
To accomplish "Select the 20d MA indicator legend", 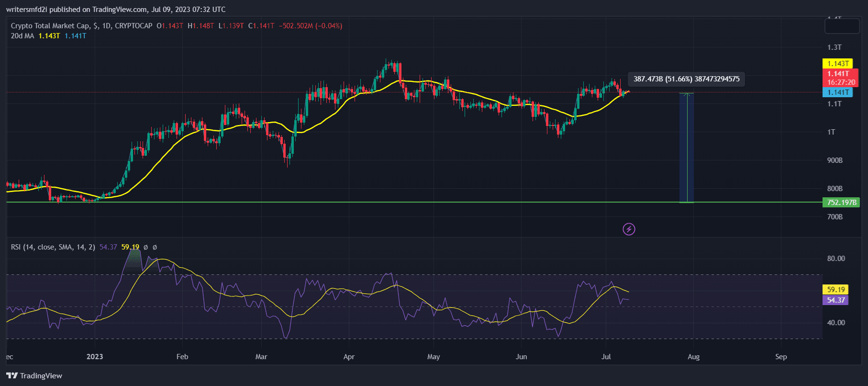I will 22,36.
